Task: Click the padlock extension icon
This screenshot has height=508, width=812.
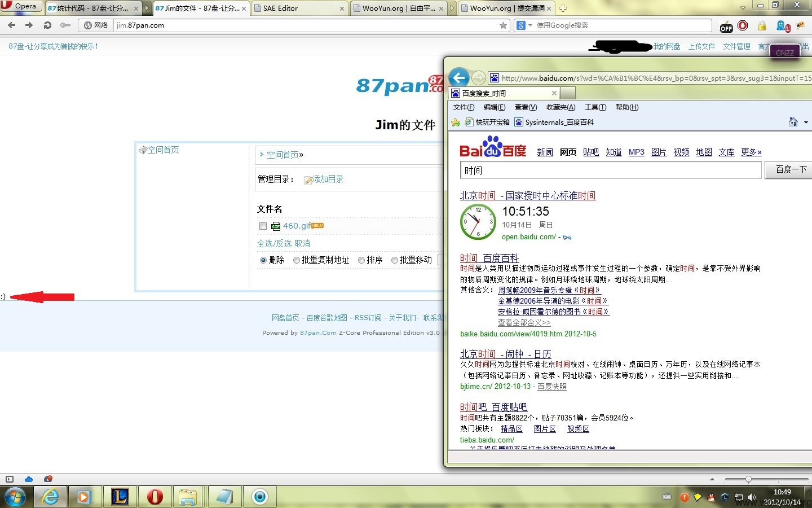Action: point(762,26)
